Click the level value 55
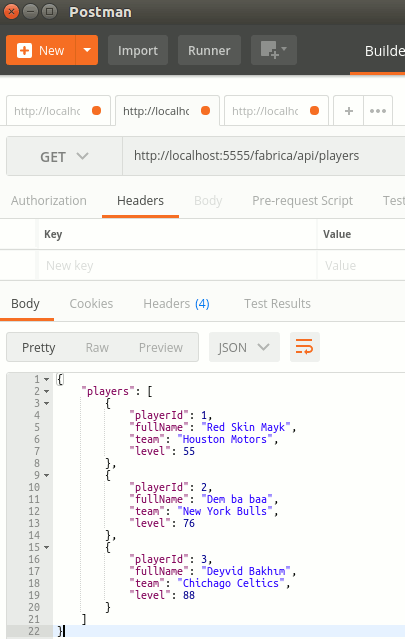Viewport: 405px width, 639px height. (189, 451)
